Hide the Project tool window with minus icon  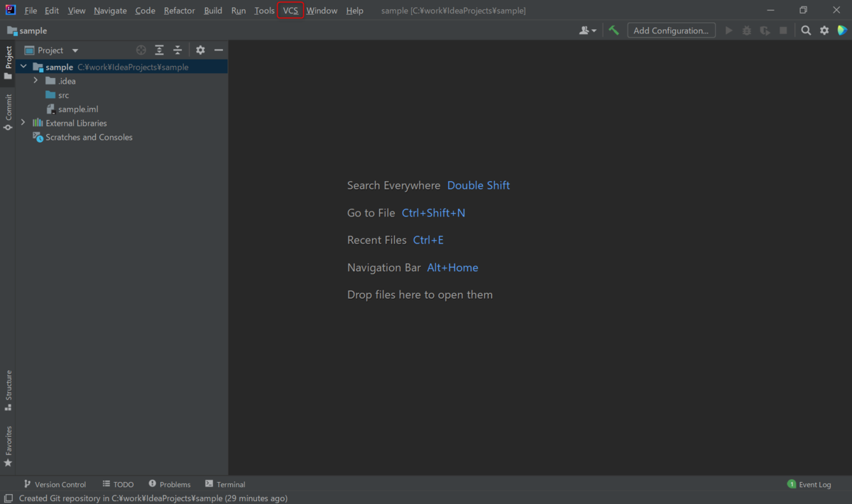[217, 50]
